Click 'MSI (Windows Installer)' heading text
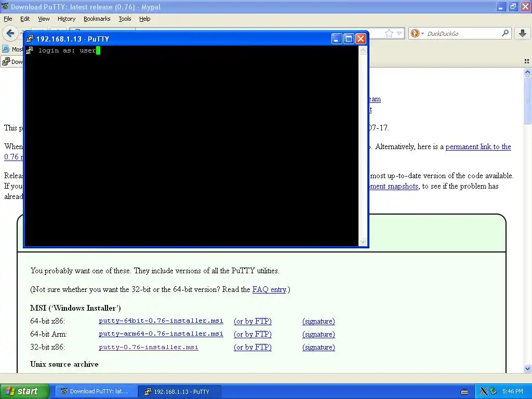The image size is (532, 399). point(75,308)
